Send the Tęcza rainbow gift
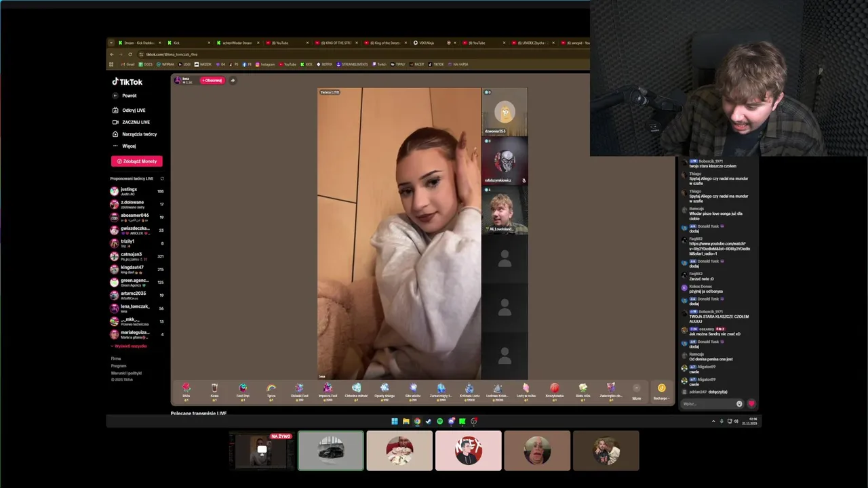 [271, 391]
